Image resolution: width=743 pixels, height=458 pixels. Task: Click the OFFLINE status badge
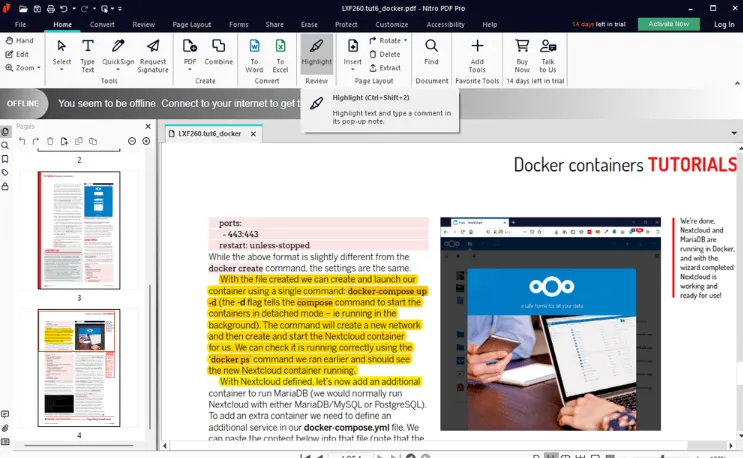click(x=23, y=103)
